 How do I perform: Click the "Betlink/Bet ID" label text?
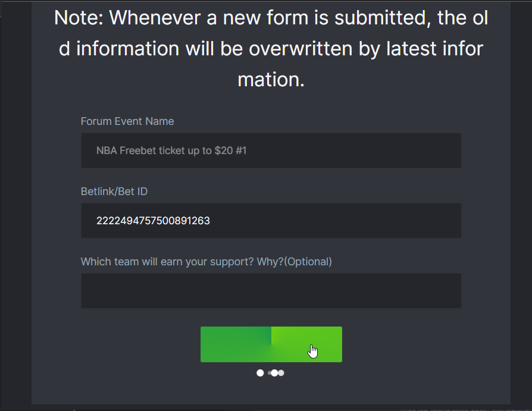[114, 192]
